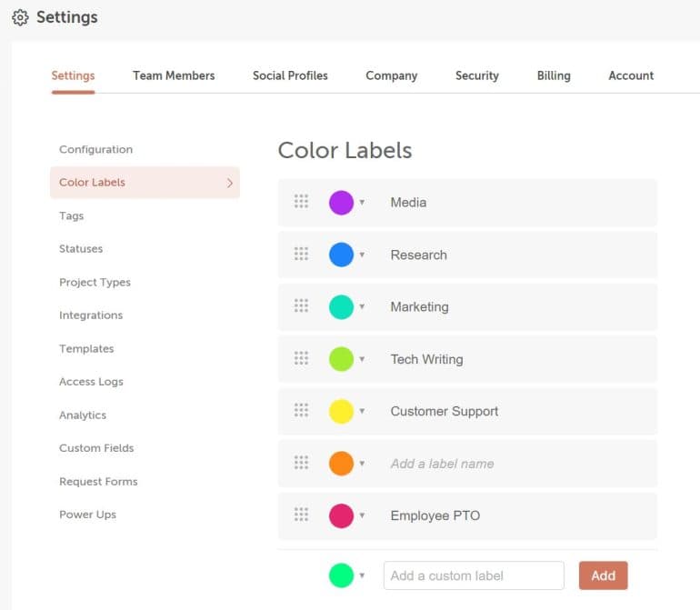Click the yellow Customer Support color swatch
Screen dimensions: 700x610
pos(341,411)
